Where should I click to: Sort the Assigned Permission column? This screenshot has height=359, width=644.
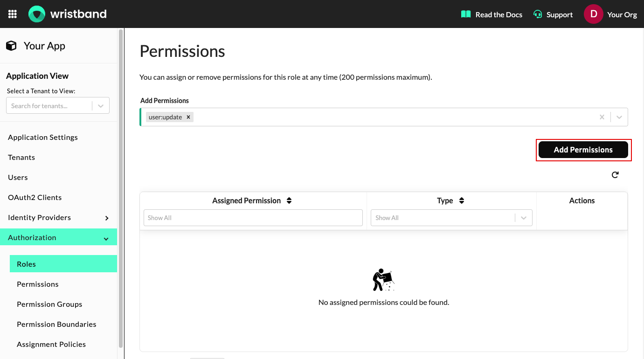point(289,200)
